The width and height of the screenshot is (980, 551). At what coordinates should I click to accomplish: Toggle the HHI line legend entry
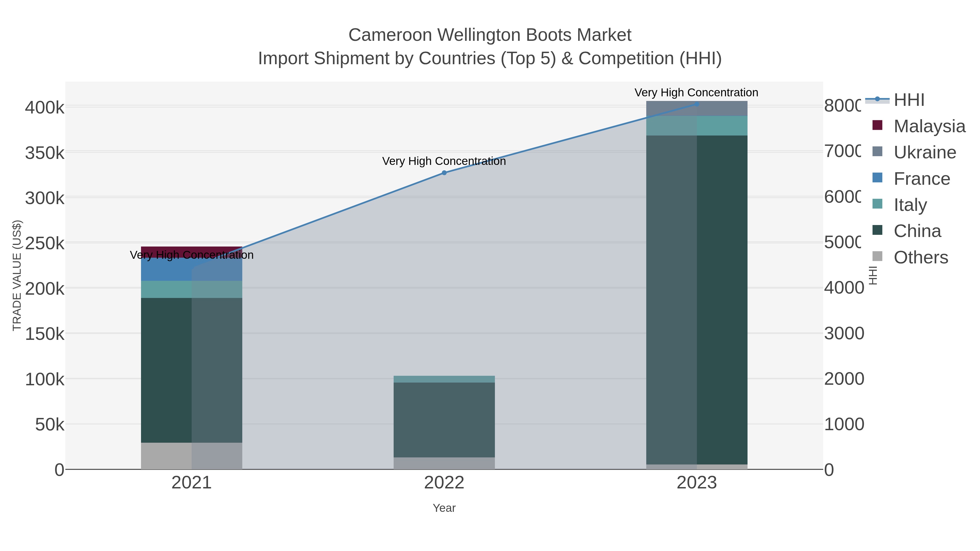895,100
